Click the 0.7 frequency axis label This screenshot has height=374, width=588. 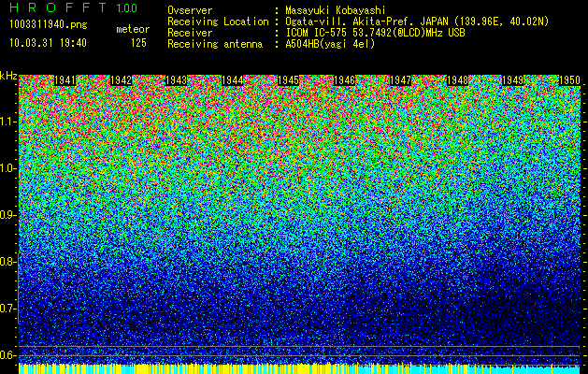click(x=7, y=309)
